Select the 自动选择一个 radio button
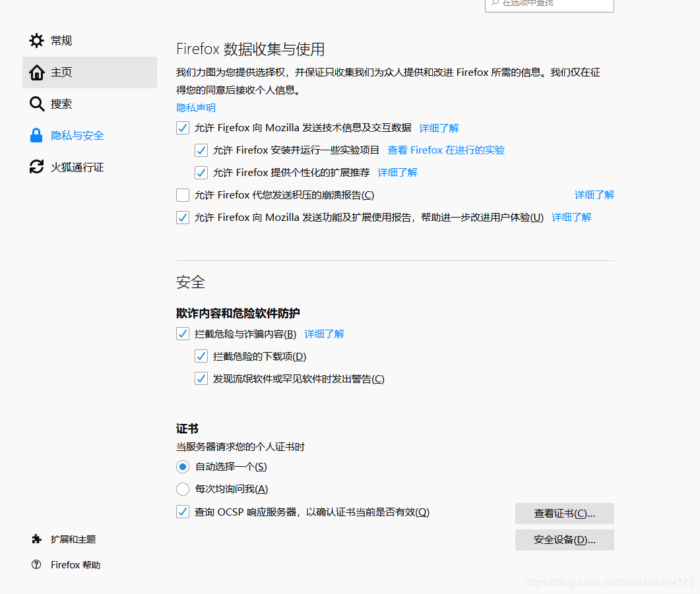Screen dimensions: 700x594 183,467
